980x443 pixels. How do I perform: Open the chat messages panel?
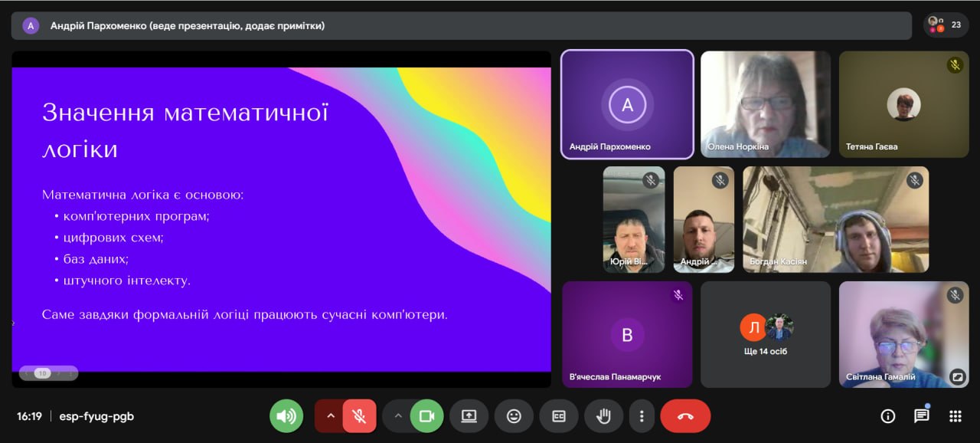922,416
